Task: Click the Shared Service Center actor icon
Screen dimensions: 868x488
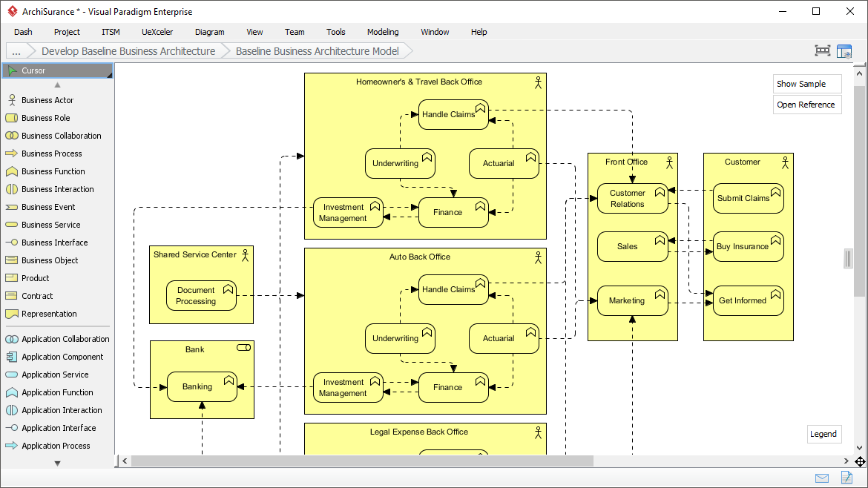Action: point(246,255)
